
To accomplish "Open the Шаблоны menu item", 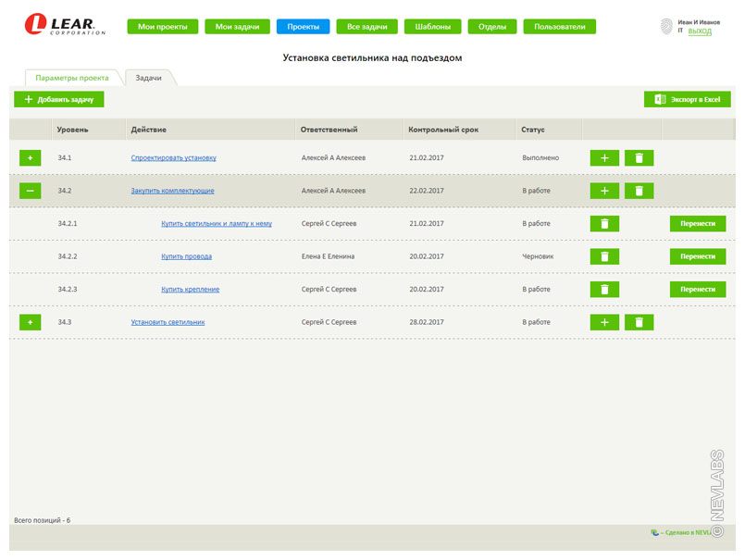I will pos(433,27).
